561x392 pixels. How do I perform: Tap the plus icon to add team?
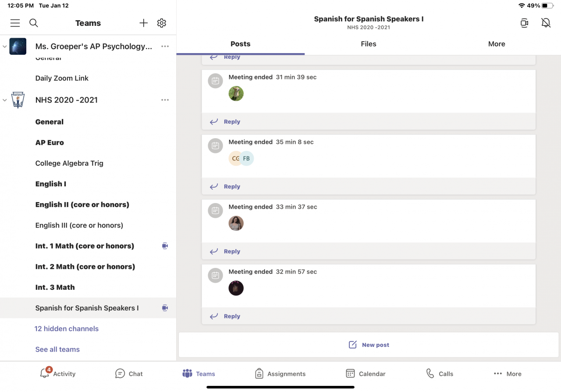[144, 23]
